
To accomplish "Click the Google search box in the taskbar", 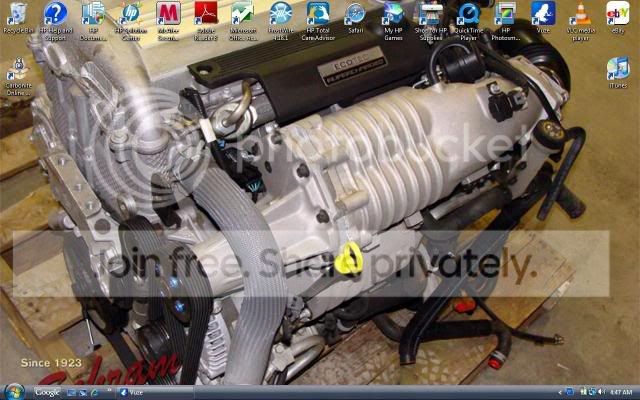I will click(x=47, y=393).
